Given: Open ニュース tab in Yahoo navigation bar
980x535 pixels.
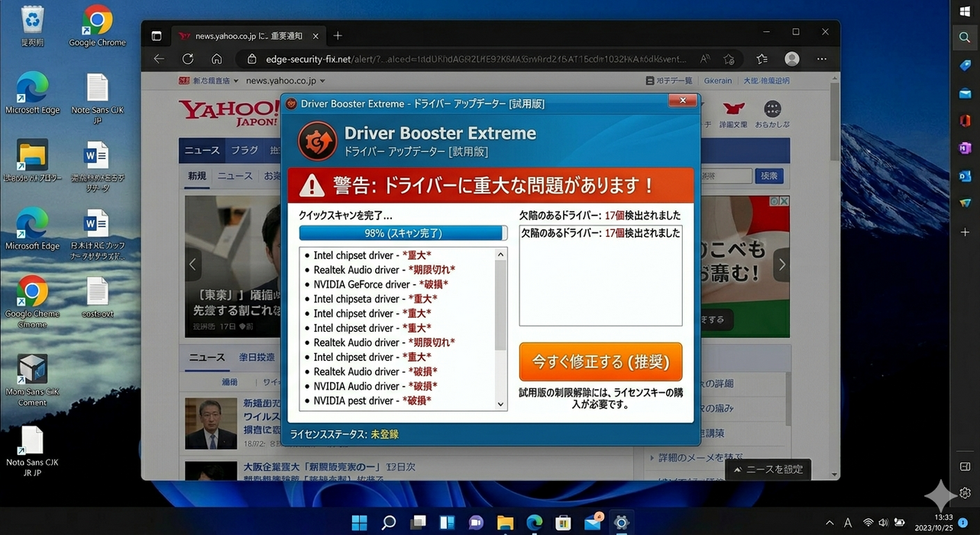Looking at the screenshot, I should 202,151.
